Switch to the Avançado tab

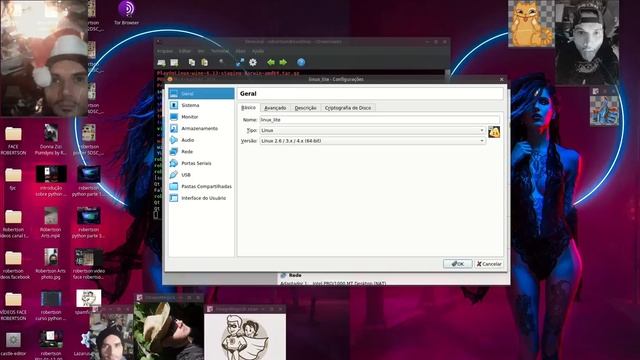(275, 108)
